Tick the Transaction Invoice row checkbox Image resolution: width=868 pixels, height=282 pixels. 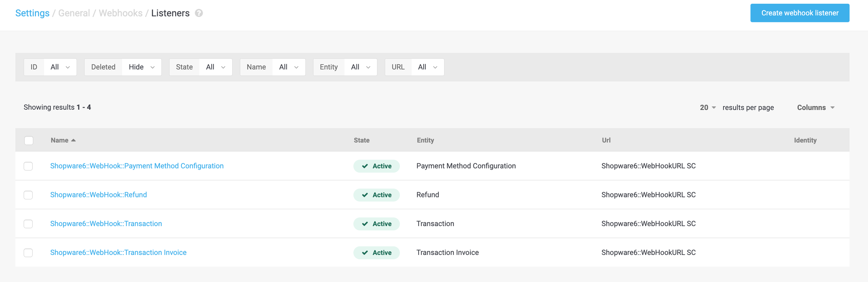28,253
